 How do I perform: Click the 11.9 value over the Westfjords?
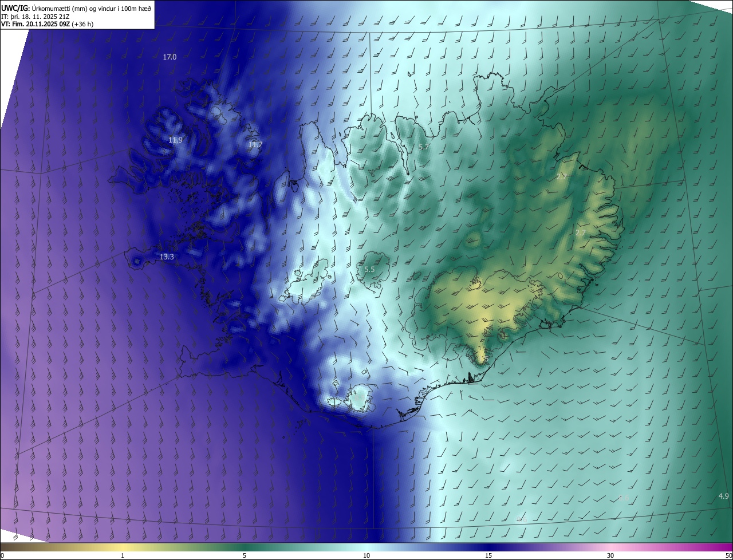tap(175, 140)
